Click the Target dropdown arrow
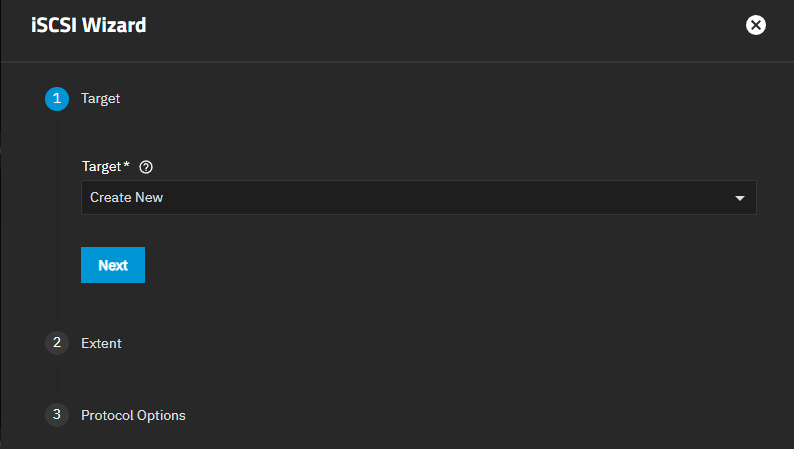The image size is (794, 449). (740, 198)
